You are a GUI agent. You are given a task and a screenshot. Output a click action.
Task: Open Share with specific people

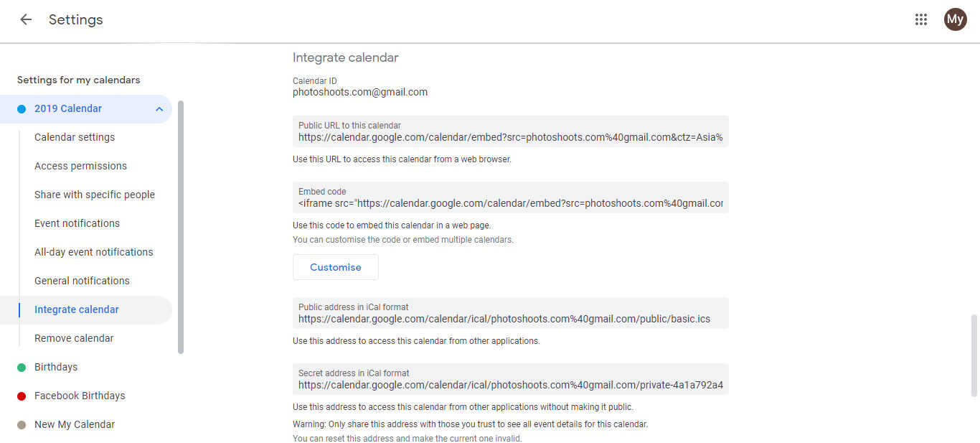[x=95, y=195]
